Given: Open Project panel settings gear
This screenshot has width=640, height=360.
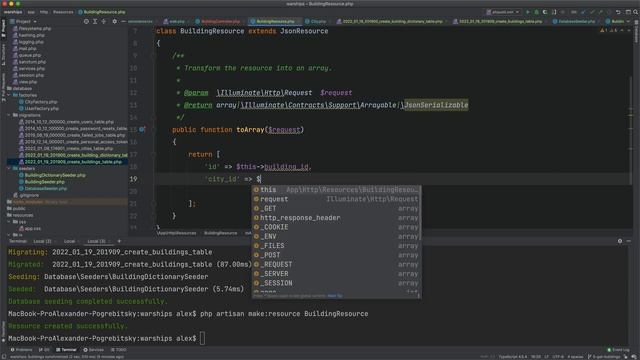Looking at the screenshot, I should click(x=114, y=21).
